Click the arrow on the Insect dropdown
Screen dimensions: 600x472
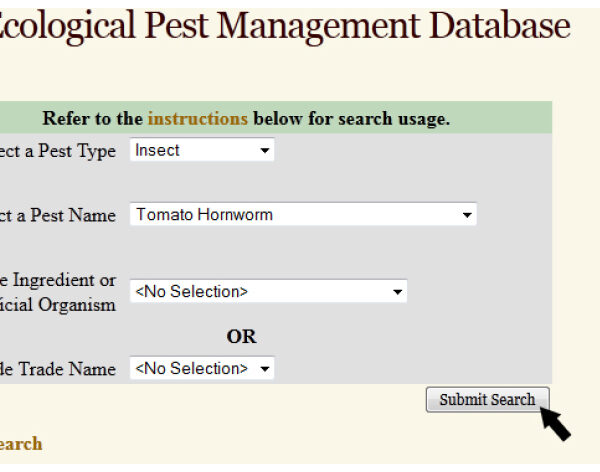[265, 151]
